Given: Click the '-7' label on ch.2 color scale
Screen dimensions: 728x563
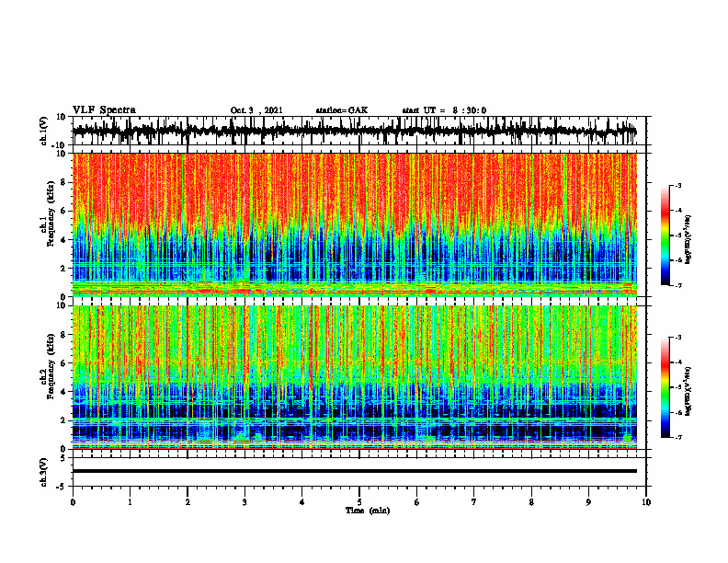Looking at the screenshot, I should click(x=678, y=438).
